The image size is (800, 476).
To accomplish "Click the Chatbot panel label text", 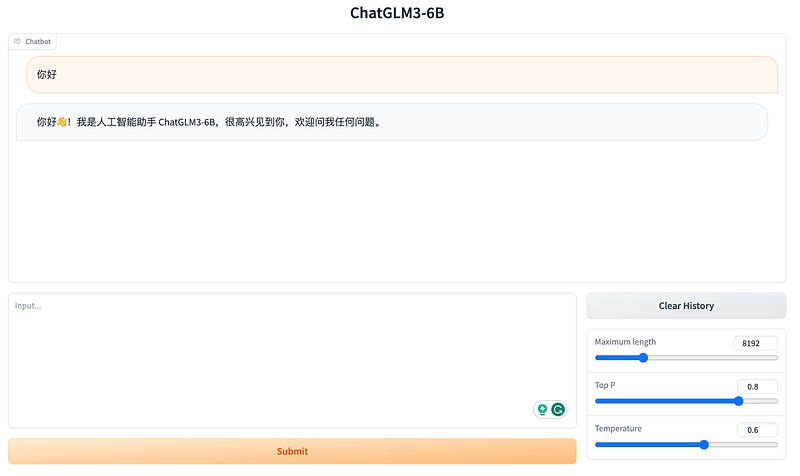I will pyautogui.click(x=38, y=41).
